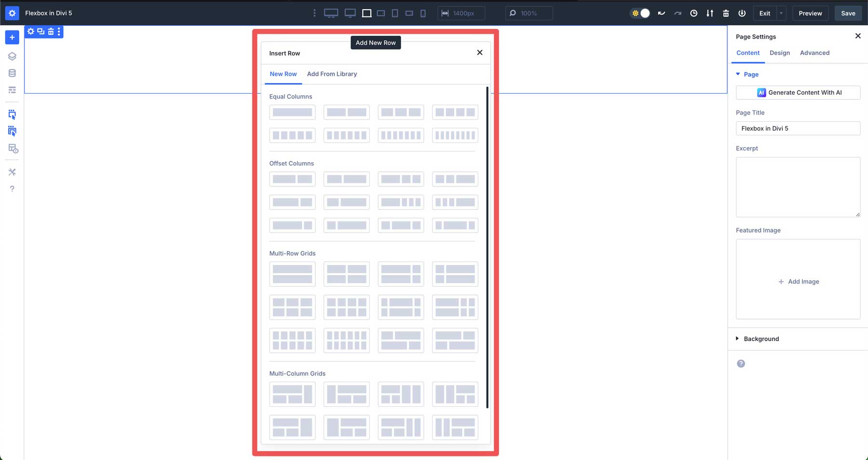Open the settings gear on the section toolbar
This screenshot has height=460, width=868.
(x=30, y=31)
